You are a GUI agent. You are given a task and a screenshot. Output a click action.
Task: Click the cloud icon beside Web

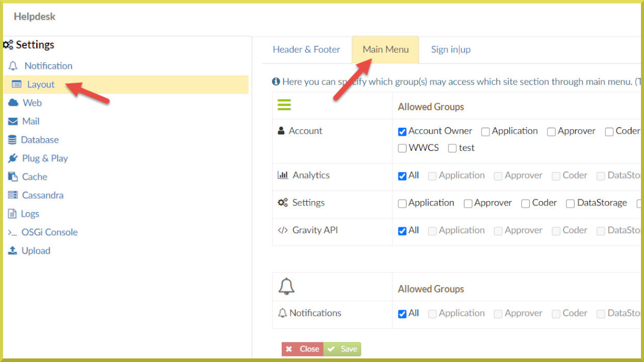13,103
